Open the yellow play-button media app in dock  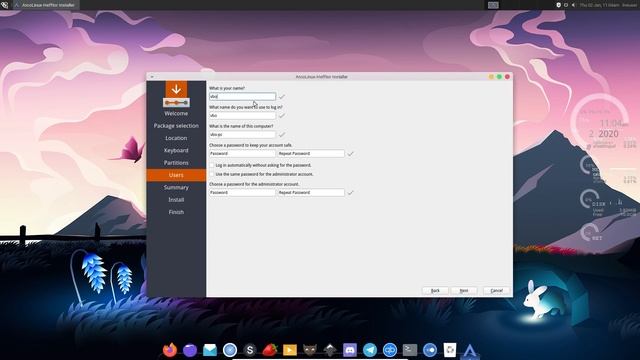pyautogui.click(x=290, y=350)
